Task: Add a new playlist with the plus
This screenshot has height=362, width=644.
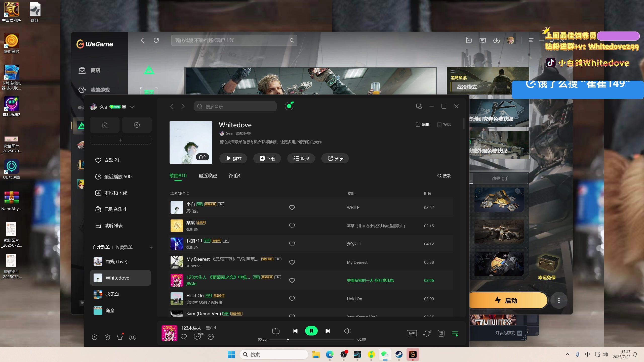Action: click(x=151, y=247)
